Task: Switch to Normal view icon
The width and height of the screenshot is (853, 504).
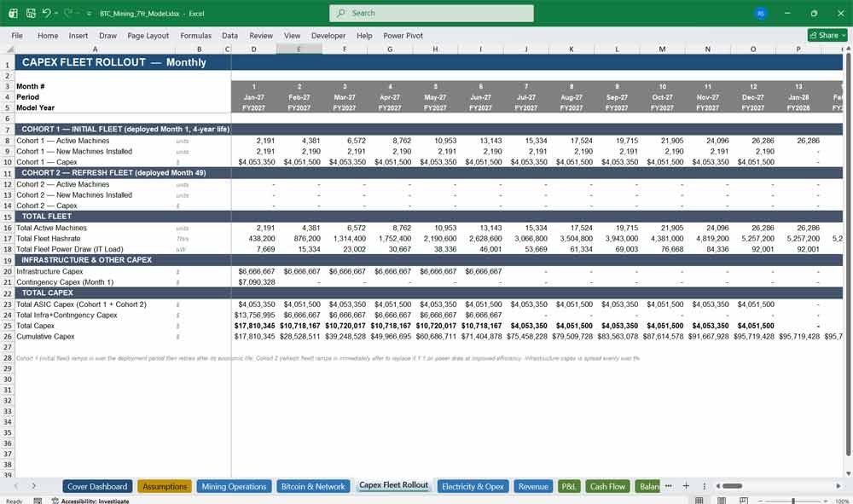Action: click(699, 501)
